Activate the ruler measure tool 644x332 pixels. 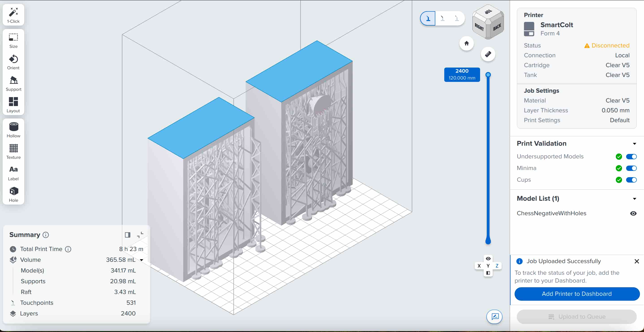pos(488,54)
